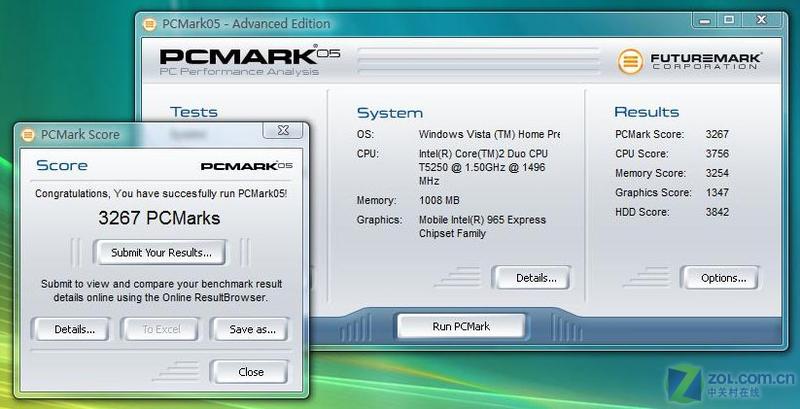The width and height of the screenshot is (800, 409).
Task: Click Save as... in Score dialog
Action: 252,329
